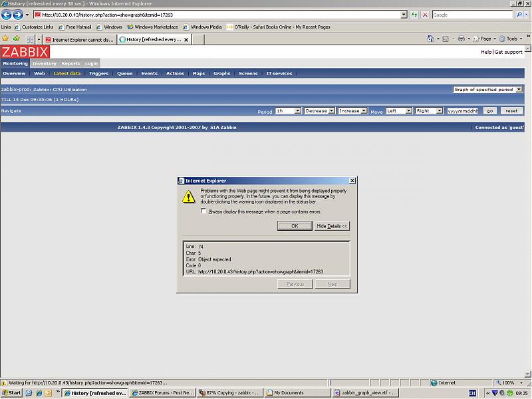Expand the Move Left dropdown
Image resolution: width=532 pixels, height=399 pixels.
pyautogui.click(x=399, y=111)
